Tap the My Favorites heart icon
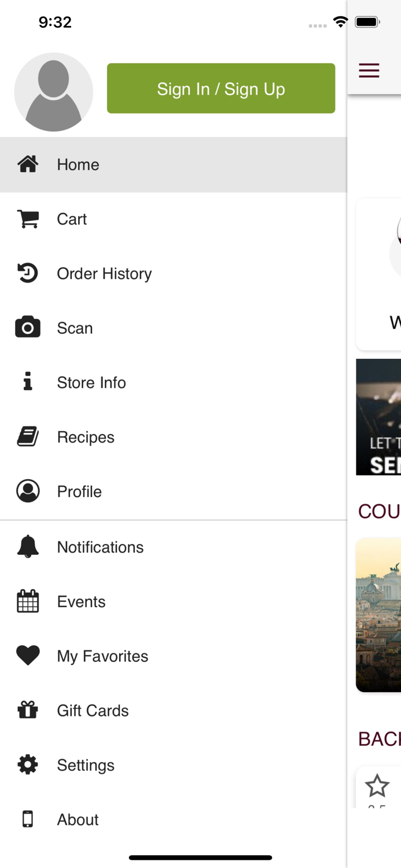The image size is (401, 868). (x=28, y=656)
